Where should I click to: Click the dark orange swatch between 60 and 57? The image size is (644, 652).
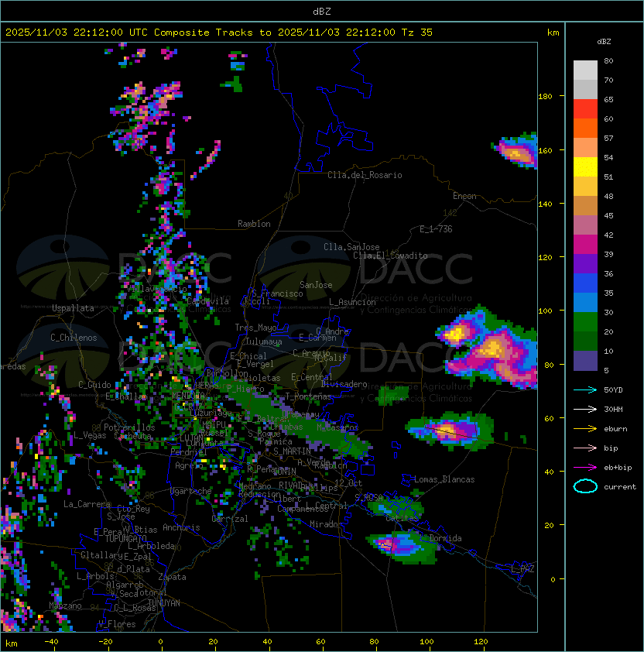click(585, 128)
